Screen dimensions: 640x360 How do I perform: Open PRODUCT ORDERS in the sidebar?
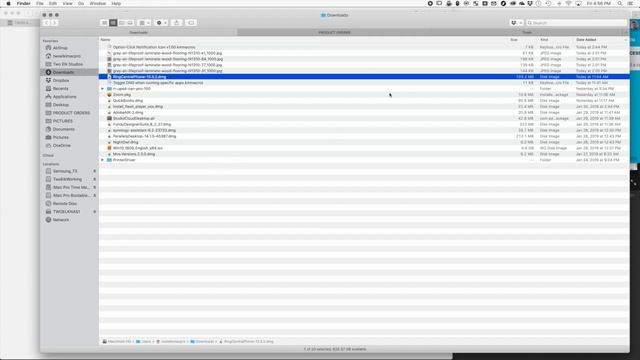pos(71,113)
